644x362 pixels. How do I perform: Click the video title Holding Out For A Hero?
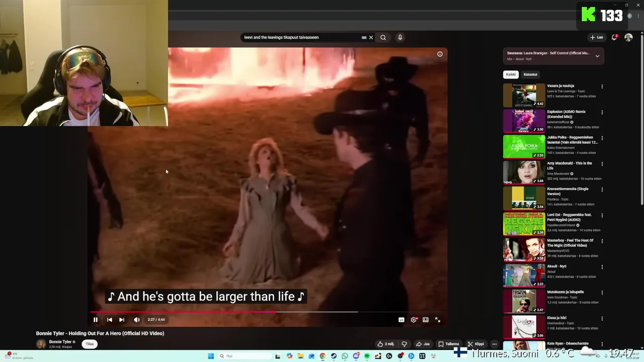100,333
